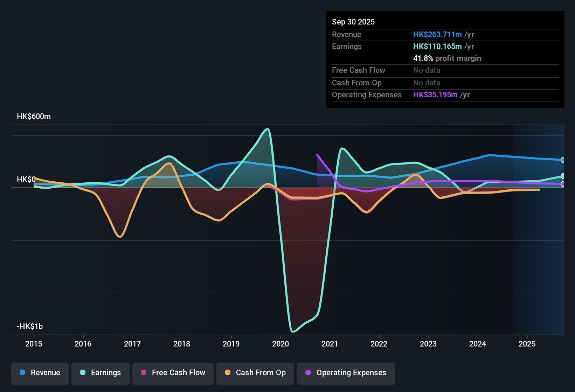Expand the Free Cash Flow No data row
Viewport: 575px width, 392px height.
coord(427,70)
